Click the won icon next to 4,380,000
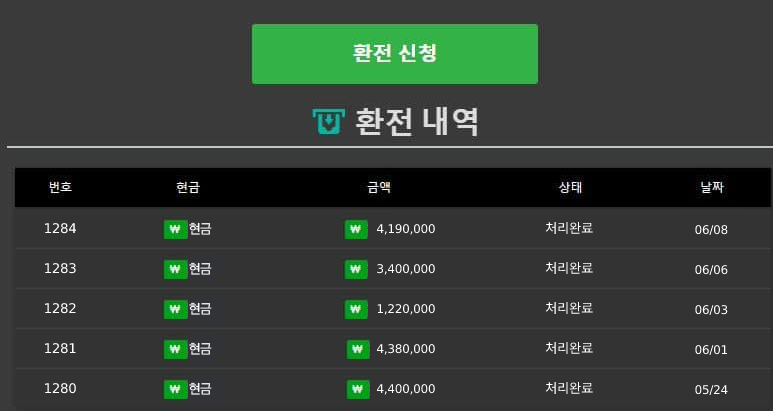The height and width of the screenshot is (411, 773). pos(358,349)
